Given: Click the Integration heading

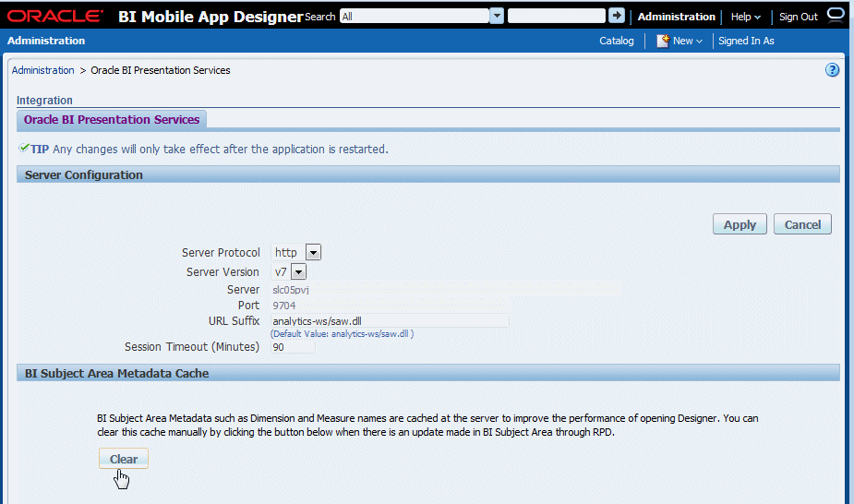Looking at the screenshot, I should [x=44, y=100].
